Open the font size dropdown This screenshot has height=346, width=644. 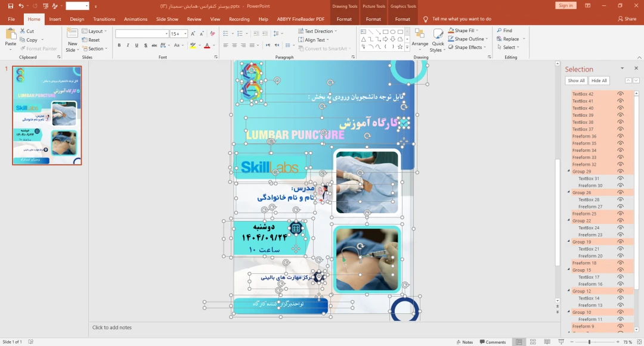tap(184, 34)
